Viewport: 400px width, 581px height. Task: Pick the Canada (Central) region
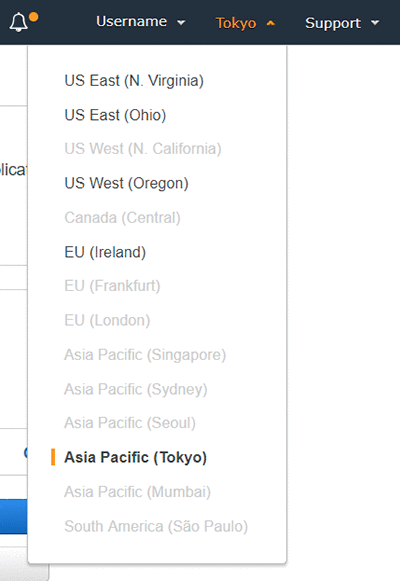tap(123, 218)
